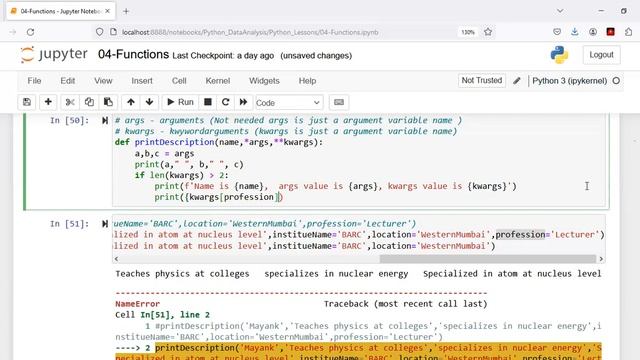Viewport: 640px width, 360px height.
Task: Restart the kernel with the circular arrow icon
Action: 225,102
